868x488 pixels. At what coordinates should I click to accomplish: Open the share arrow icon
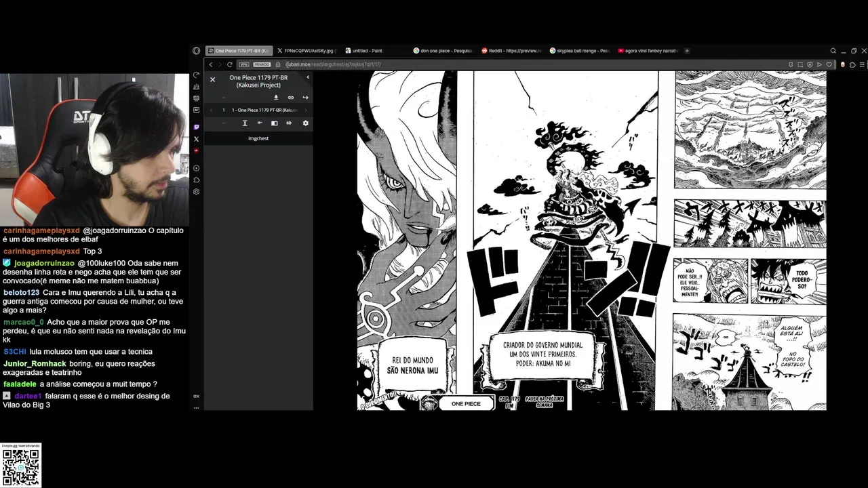[305, 98]
